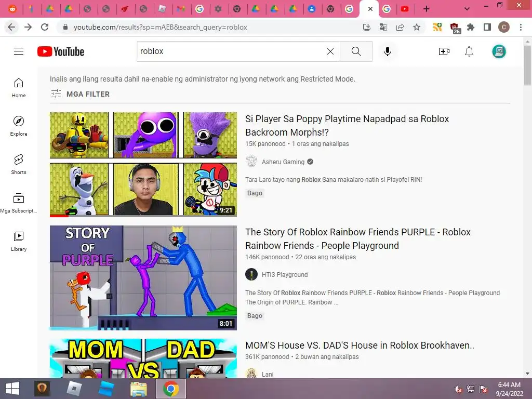Switch to the Reddit tab
The width and height of the screenshot is (532, 399).
[12, 9]
